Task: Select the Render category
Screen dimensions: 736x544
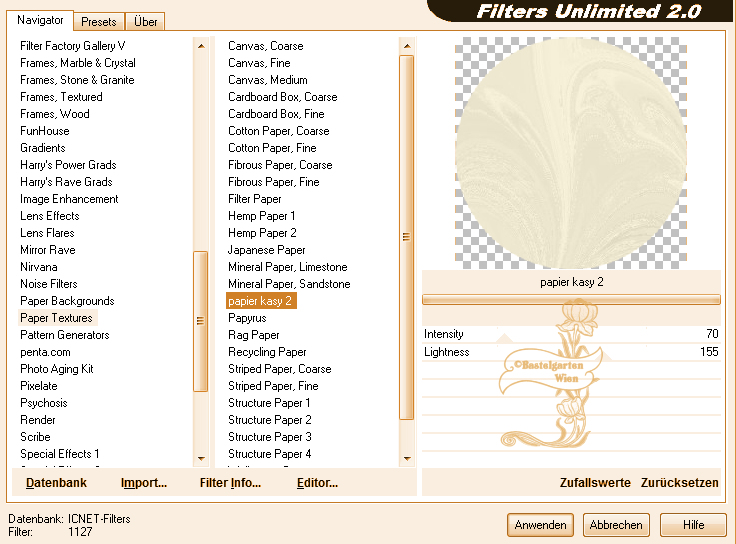Action: coord(38,420)
